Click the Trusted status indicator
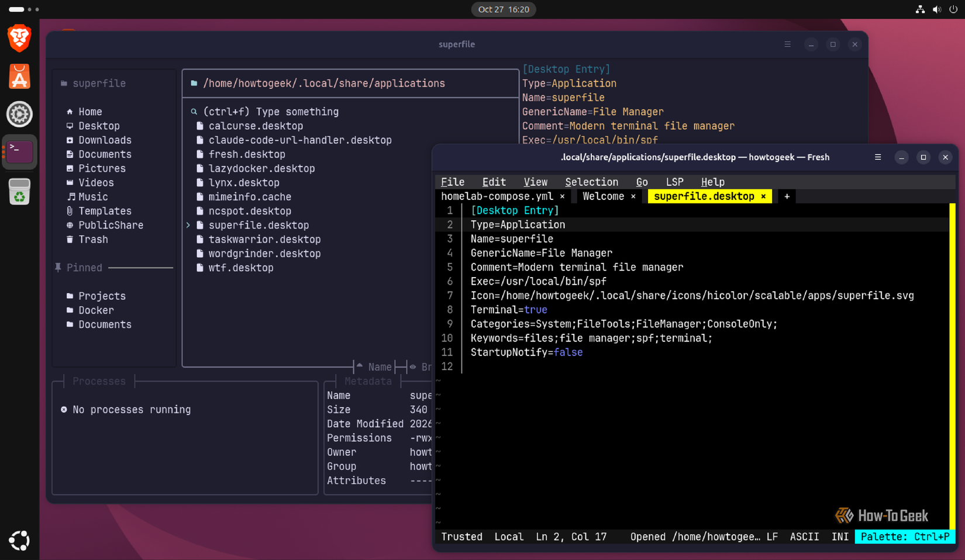 coord(461,537)
